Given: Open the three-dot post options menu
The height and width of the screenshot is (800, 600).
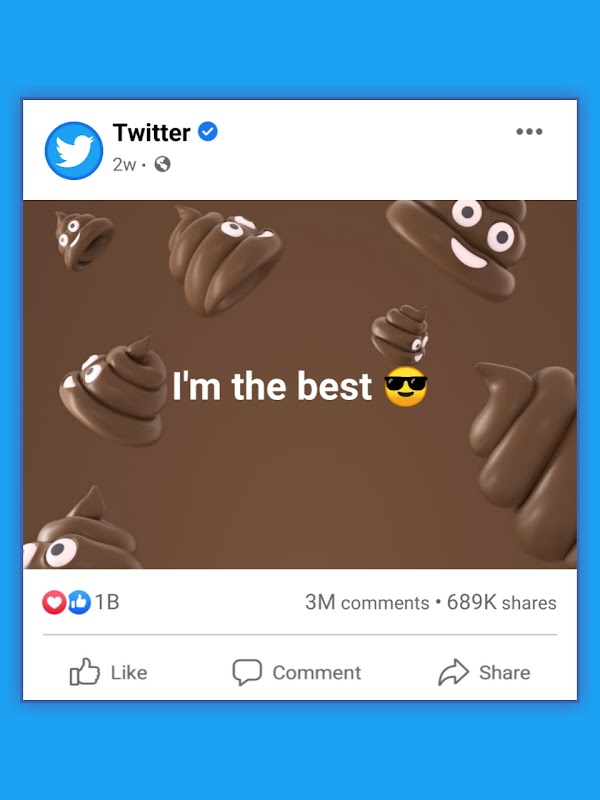Looking at the screenshot, I should pyautogui.click(x=529, y=132).
